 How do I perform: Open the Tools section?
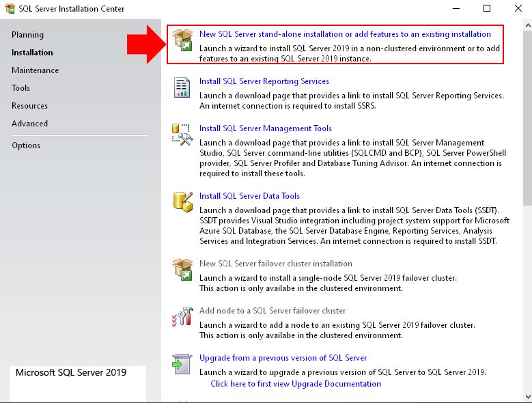tap(20, 88)
